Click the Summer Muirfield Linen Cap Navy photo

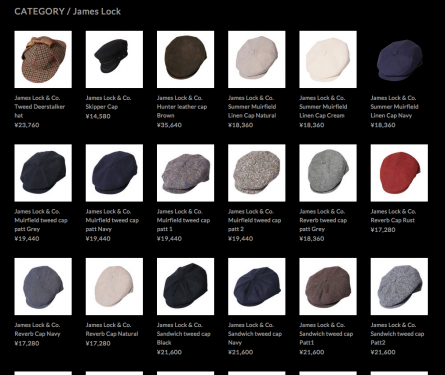point(399,59)
